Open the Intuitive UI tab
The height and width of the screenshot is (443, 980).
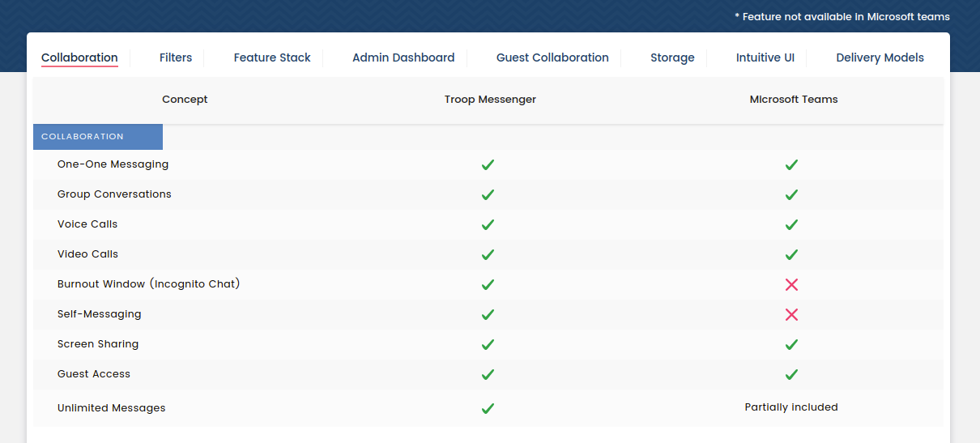pos(765,58)
